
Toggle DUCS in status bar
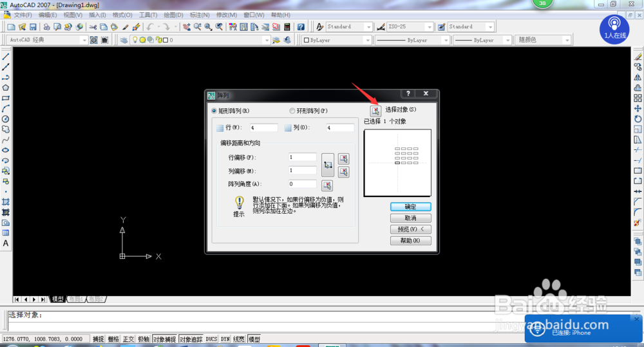click(x=211, y=339)
